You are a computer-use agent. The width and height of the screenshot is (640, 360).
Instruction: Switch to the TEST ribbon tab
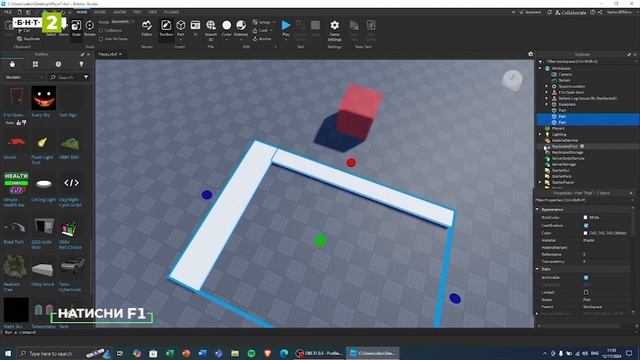tap(138, 12)
